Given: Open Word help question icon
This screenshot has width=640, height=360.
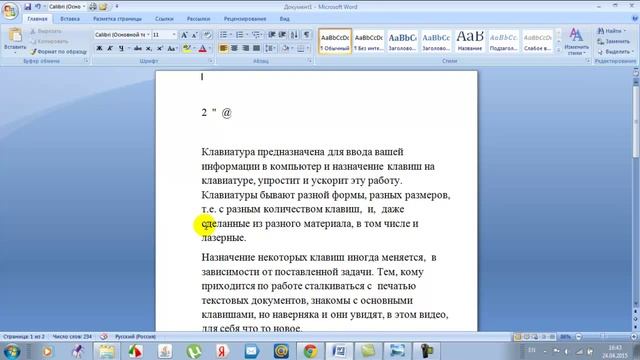Looking at the screenshot, I should (635, 19).
